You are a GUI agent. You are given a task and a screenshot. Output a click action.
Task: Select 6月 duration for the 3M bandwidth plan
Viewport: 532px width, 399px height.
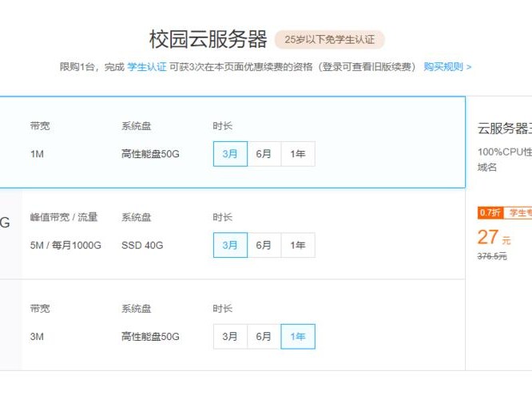click(264, 336)
